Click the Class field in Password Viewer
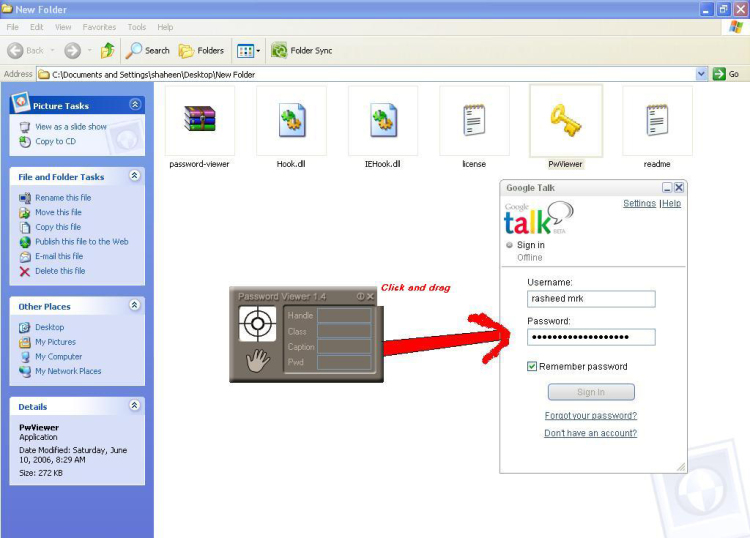This screenshot has height=538, width=750. [x=344, y=331]
